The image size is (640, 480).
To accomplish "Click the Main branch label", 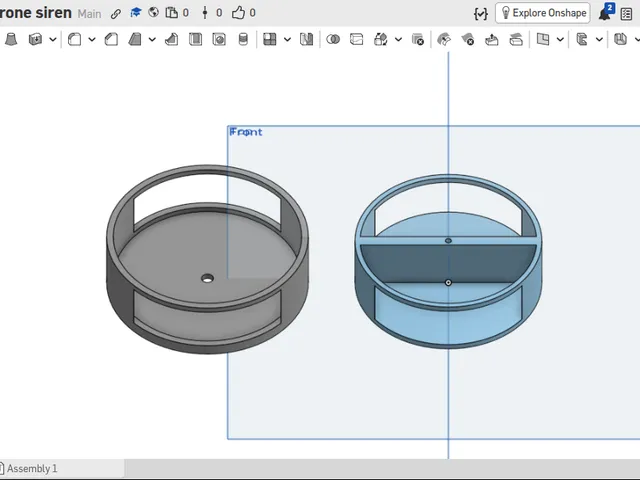I will [x=89, y=14].
